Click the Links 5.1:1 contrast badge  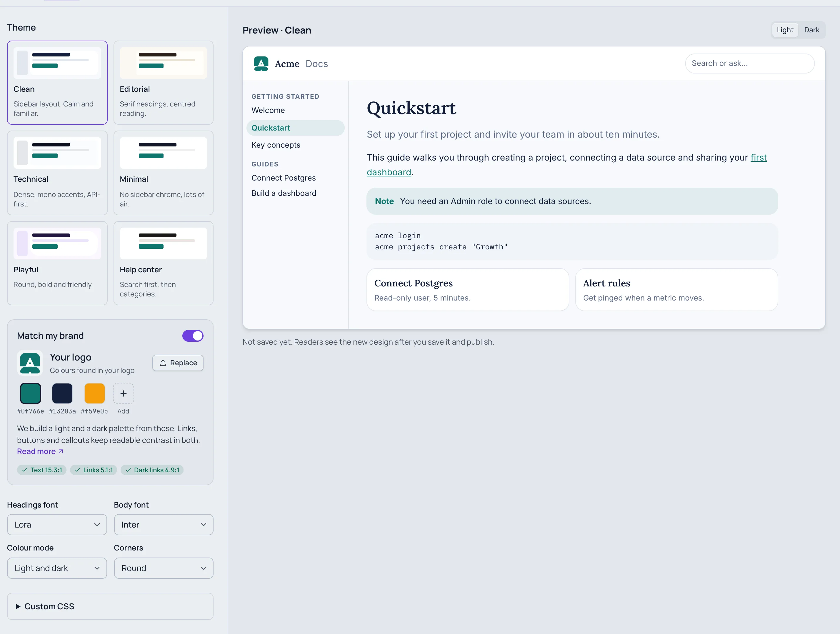click(94, 470)
